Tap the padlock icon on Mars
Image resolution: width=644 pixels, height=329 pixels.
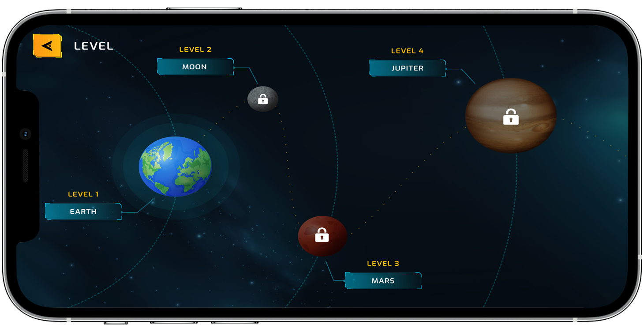322,235
